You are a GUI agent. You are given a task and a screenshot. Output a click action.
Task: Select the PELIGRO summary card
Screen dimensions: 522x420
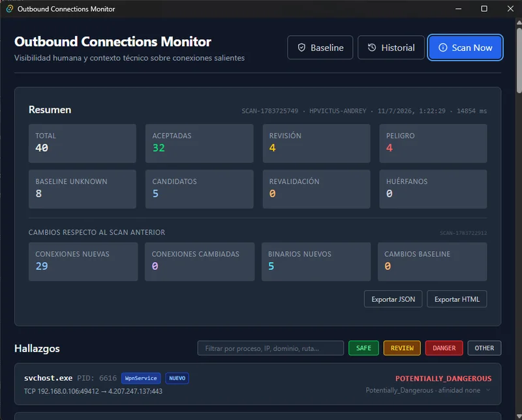point(433,143)
